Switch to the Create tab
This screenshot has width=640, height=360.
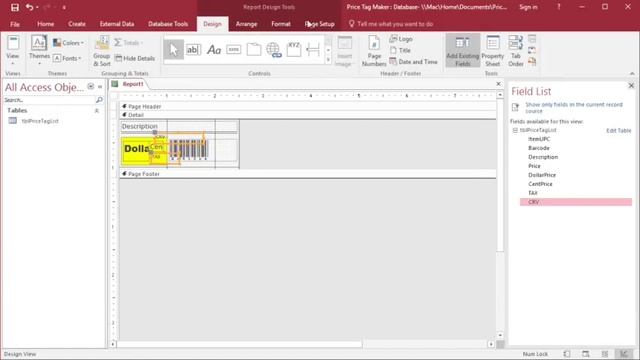pos(77,24)
